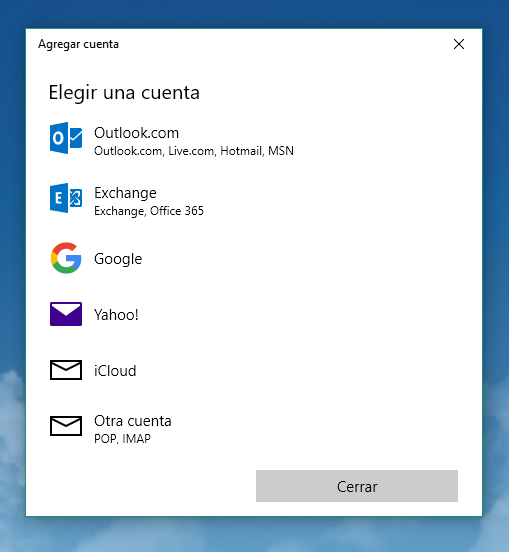
Task: Click the Outlook.com envelope icon
Action: 66,138
